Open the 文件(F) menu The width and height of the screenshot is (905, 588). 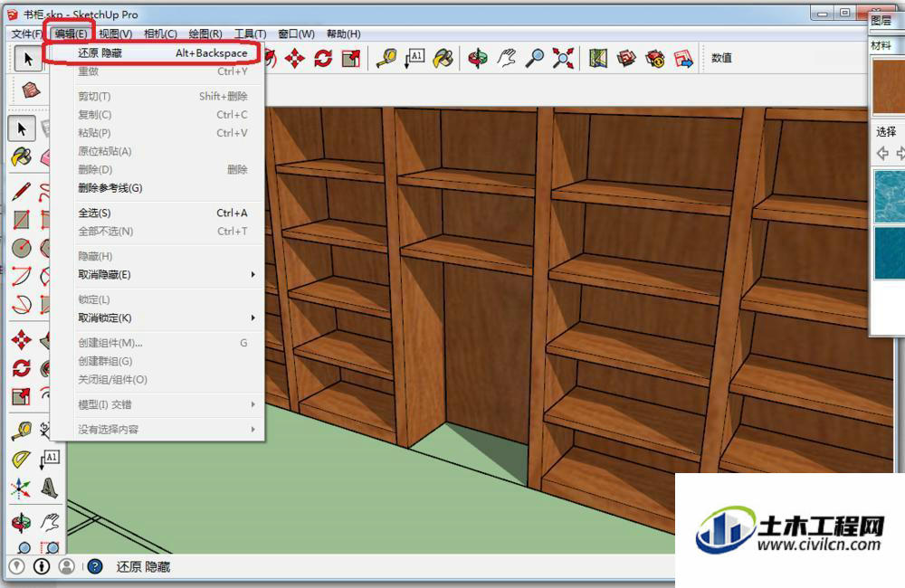pos(26,34)
